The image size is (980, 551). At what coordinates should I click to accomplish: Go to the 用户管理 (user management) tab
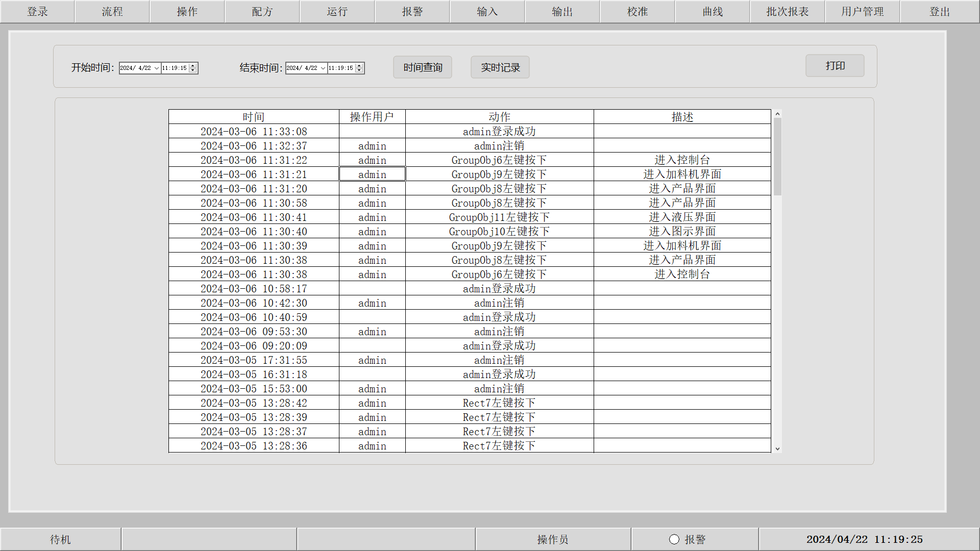pos(862,11)
